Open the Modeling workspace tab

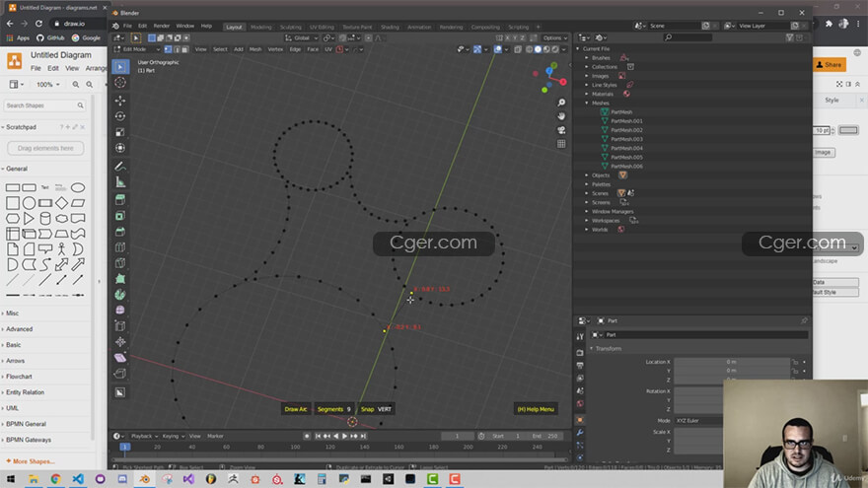pos(260,28)
